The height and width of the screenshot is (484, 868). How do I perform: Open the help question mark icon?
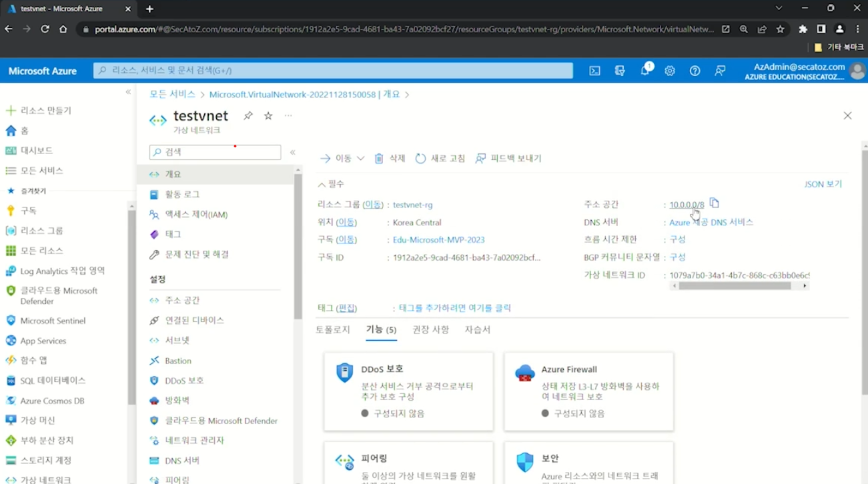click(x=695, y=71)
